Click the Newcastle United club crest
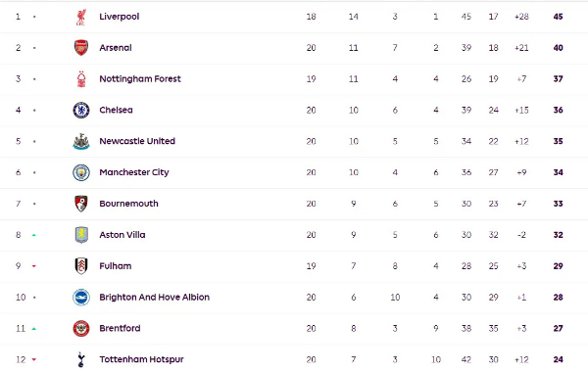588x372 pixels. click(81, 141)
